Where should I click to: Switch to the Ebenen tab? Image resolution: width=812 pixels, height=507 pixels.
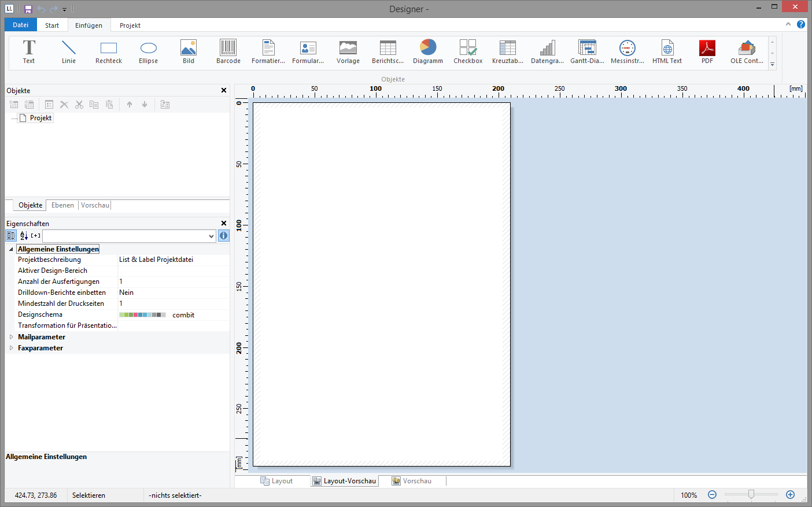[x=62, y=205]
